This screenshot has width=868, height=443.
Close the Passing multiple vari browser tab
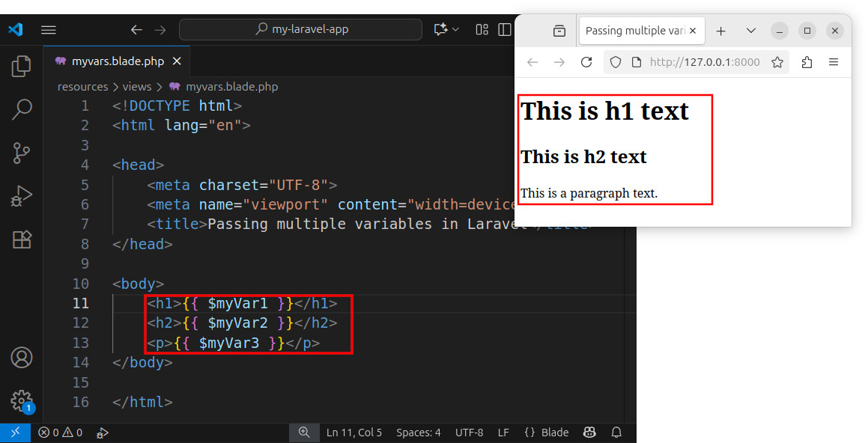[693, 31]
